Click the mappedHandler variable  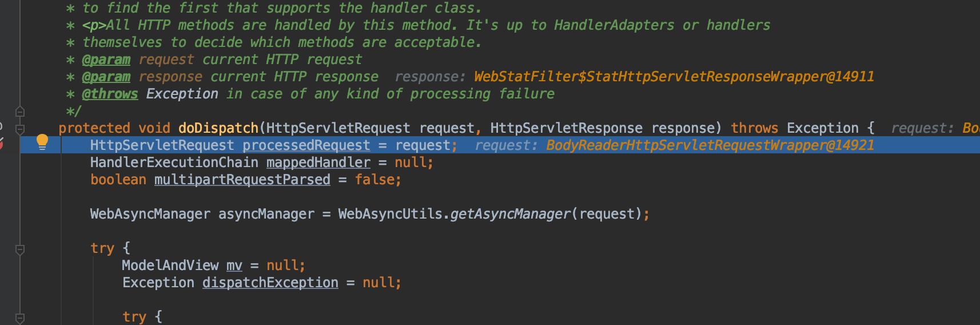(318, 162)
